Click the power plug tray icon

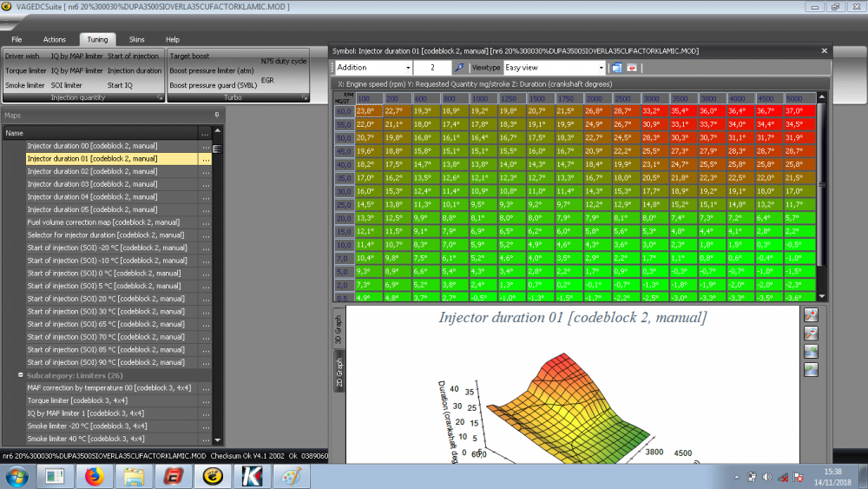(752, 477)
